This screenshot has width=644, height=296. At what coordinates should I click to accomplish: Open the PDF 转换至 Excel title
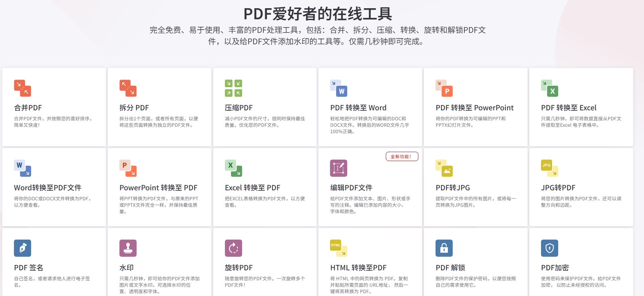pyautogui.click(x=569, y=108)
